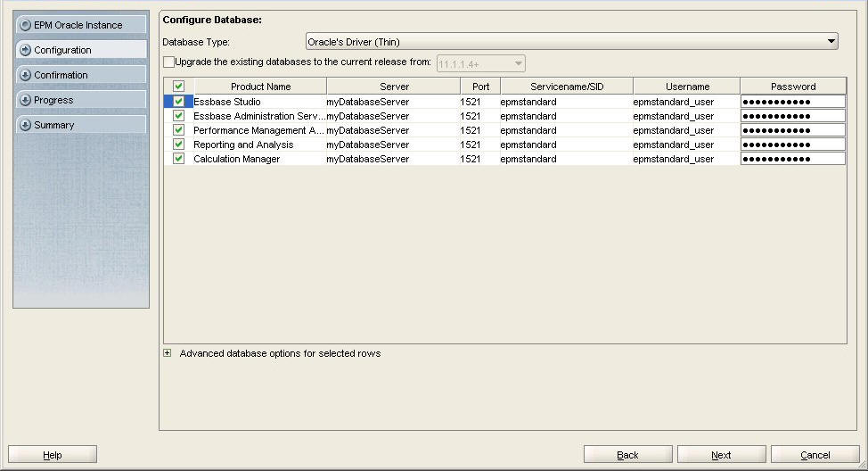Screen dimensions: 868x471
Task: Uncheck Reporting and Analysis row checkbox
Action: pos(178,145)
